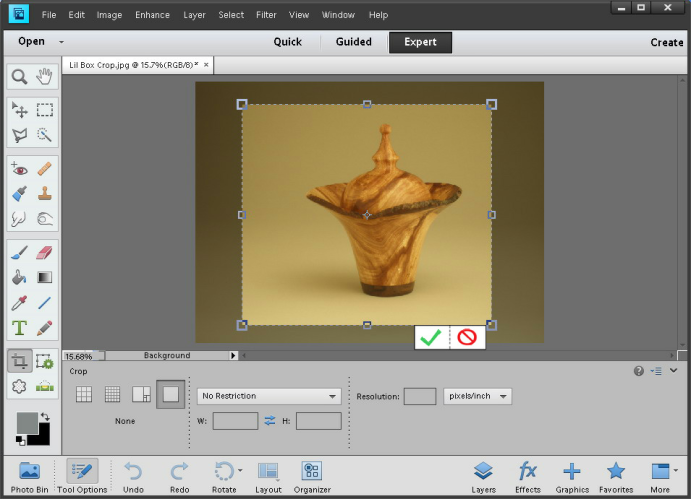Select the Rectangular Marquee tool
Screen dimensions: 691x500
point(45,110)
